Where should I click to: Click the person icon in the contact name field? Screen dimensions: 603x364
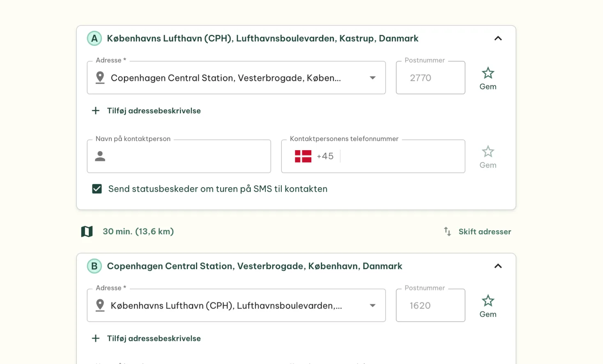point(100,156)
